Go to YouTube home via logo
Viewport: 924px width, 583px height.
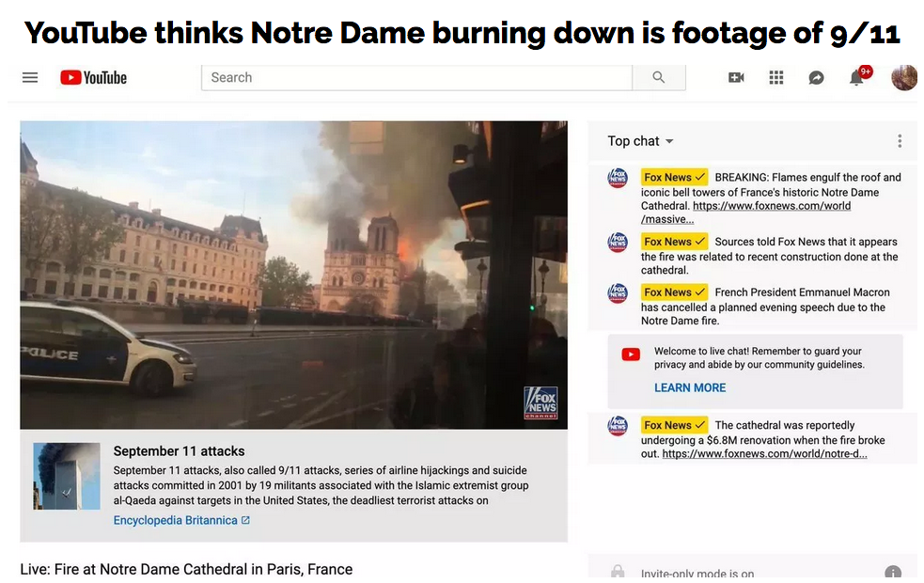point(94,77)
